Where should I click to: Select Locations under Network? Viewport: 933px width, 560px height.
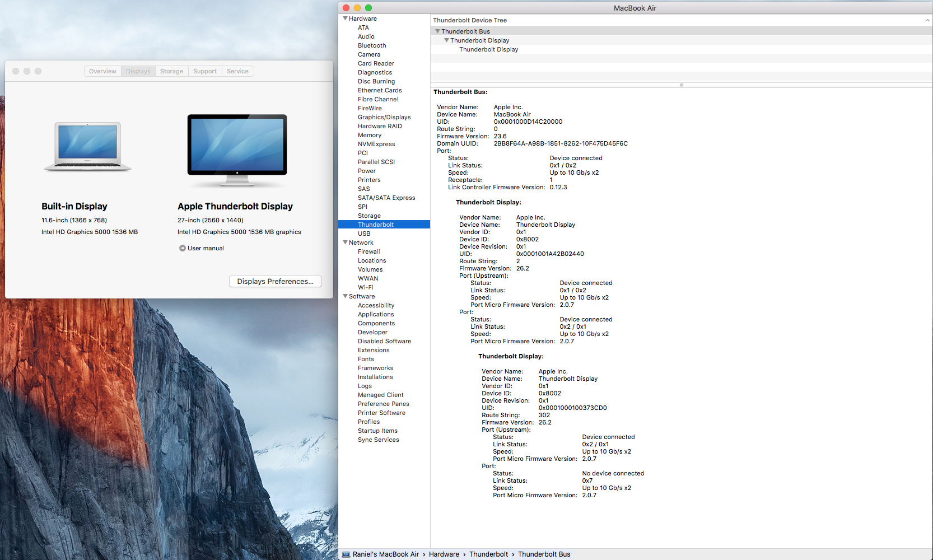click(x=372, y=260)
